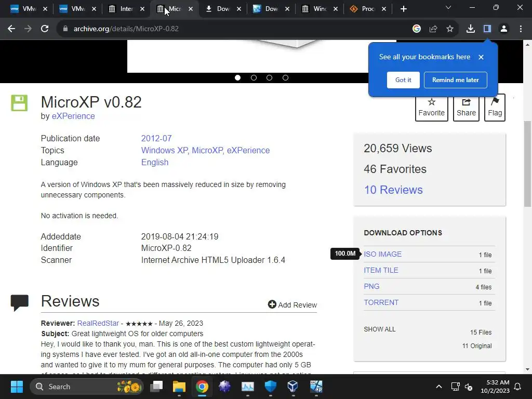This screenshot has height=399, width=532.
Task: Click the forward navigation arrow
Action: coord(28,29)
